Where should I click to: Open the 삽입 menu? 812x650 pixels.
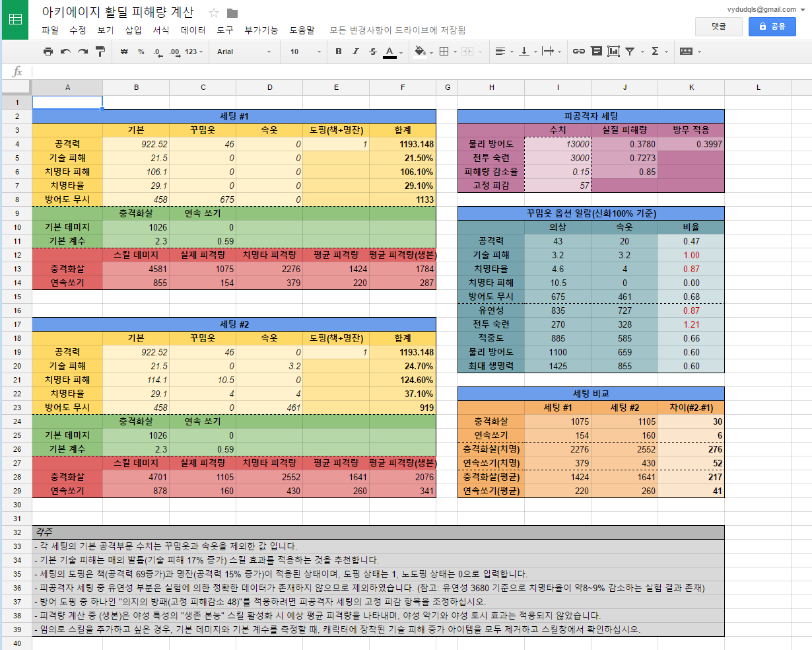[133, 30]
